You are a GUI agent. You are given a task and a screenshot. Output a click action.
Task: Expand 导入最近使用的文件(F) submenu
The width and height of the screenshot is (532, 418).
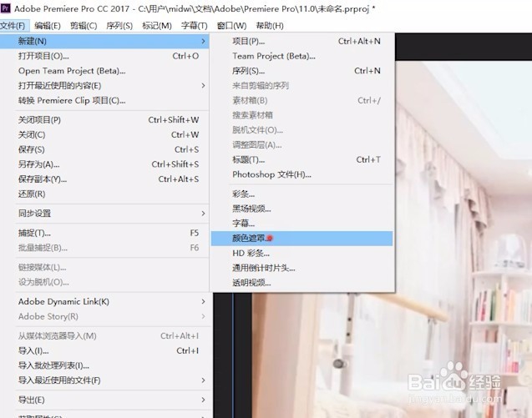coord(104,380)
